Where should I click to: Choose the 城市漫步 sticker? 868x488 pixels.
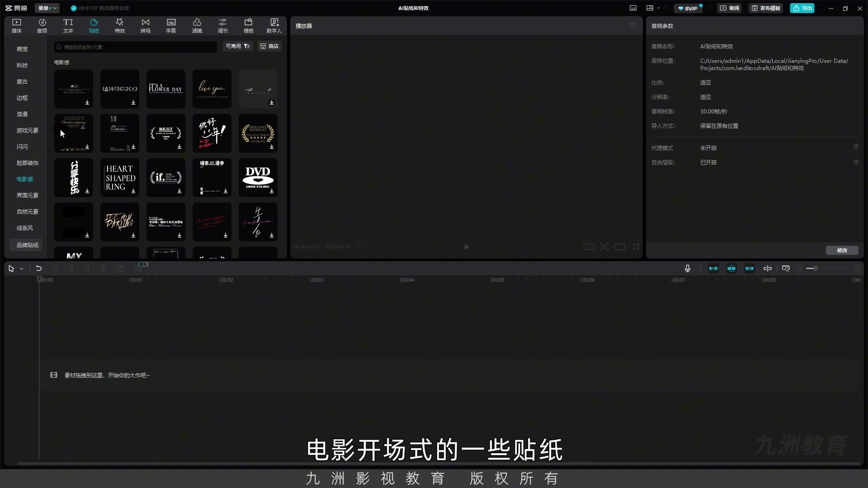(212, 177)
